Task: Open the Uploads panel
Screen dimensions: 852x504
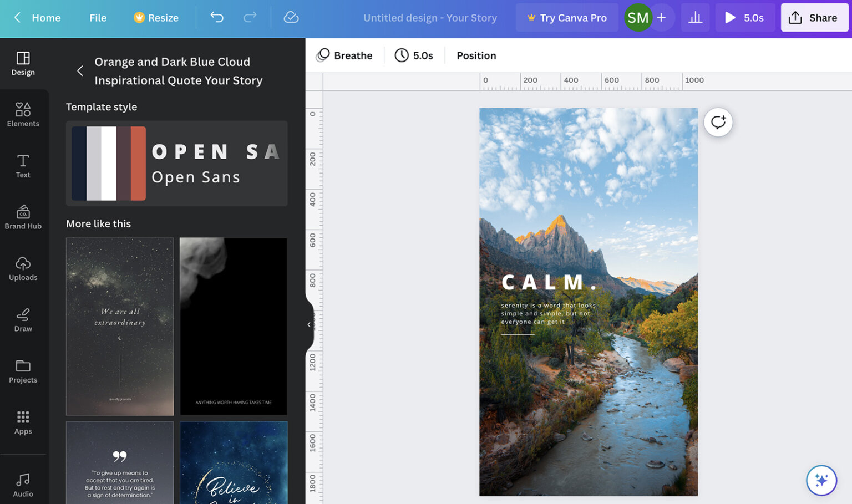Action: pos(23,269)
